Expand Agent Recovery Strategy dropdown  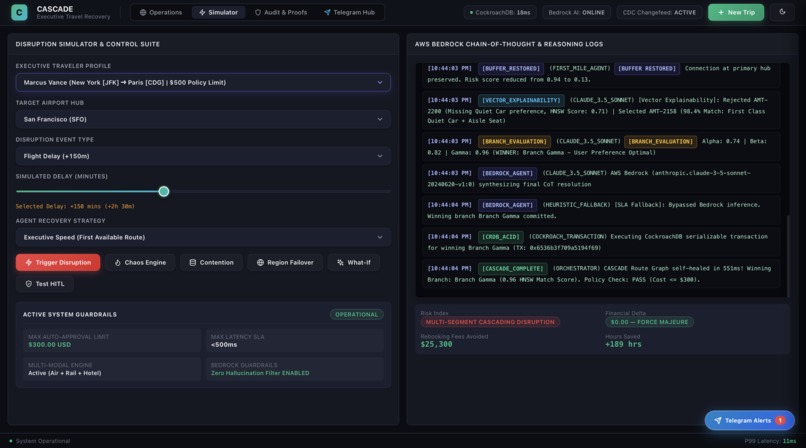tap(203, 237)
